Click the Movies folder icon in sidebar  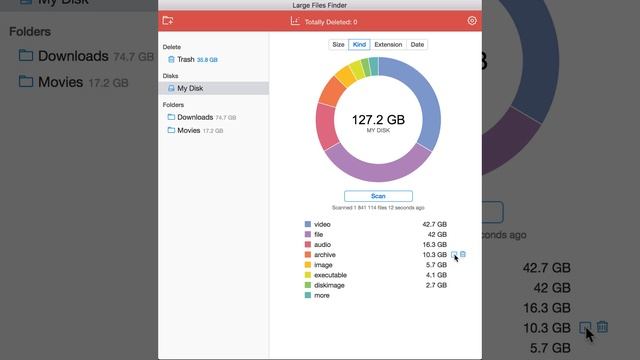(171, 130)
